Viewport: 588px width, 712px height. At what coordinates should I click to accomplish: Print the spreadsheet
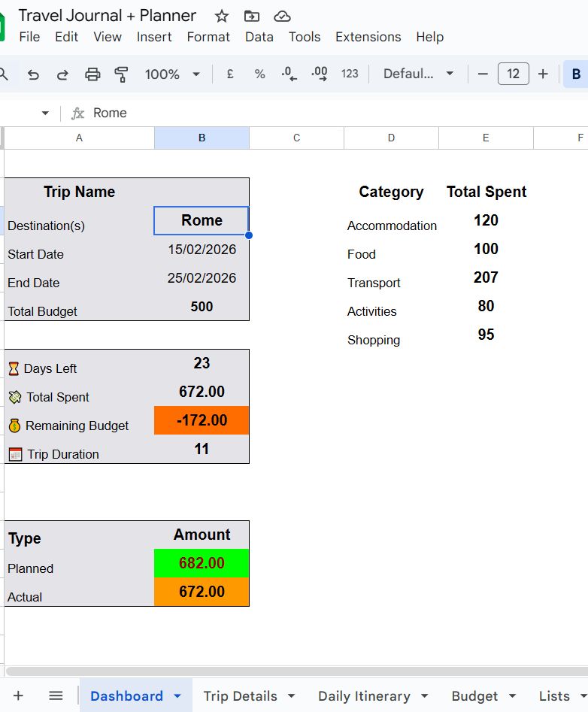(92, 74)
